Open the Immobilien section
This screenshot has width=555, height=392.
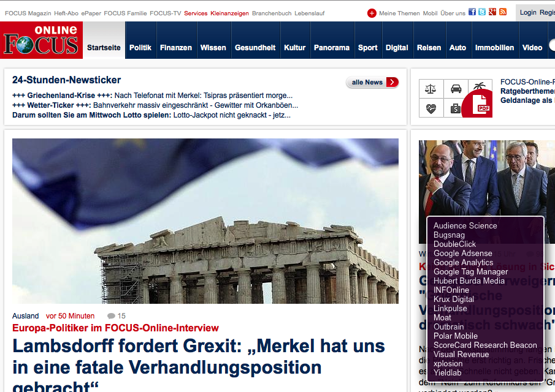[494, 48]
